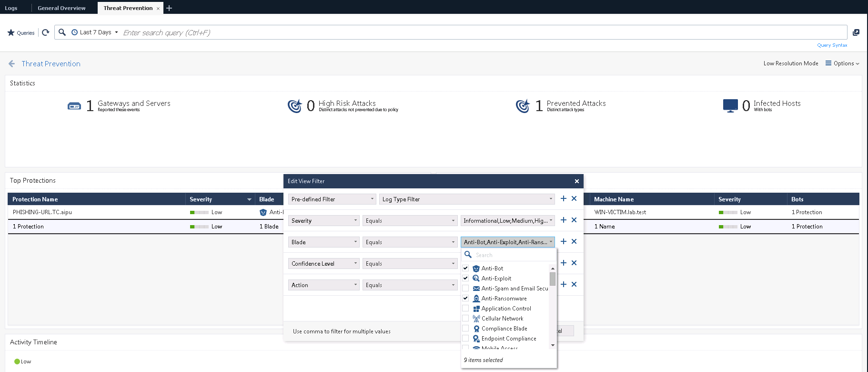Remove the Action filter row
Viewport: 868px width, 372px height.
[x=574, y=284]
